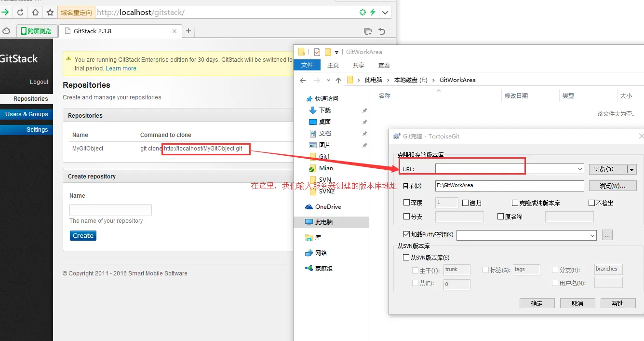Switch to the 主页 Home ribbon tab
The width and height of the screenshot is (644, 341).
click(333, 65)
